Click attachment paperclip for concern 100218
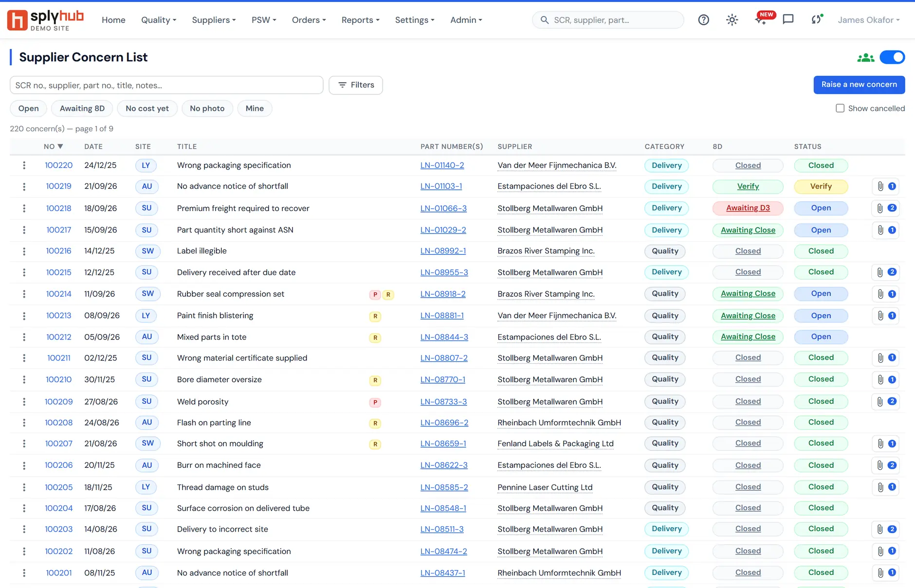This screenshot has height=588, width=915. [880, 208]
